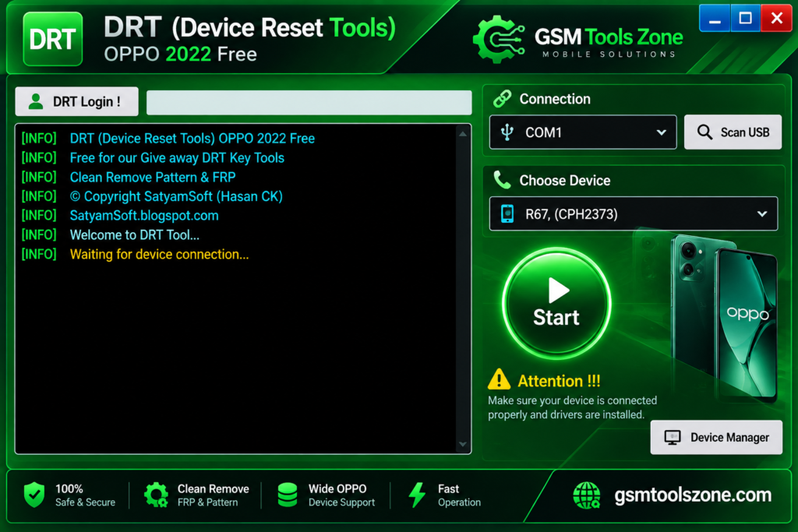Click the user icon on DRT Login
Image resolution: width=798 pixels, height=532 pixels.
click(36, 101)
